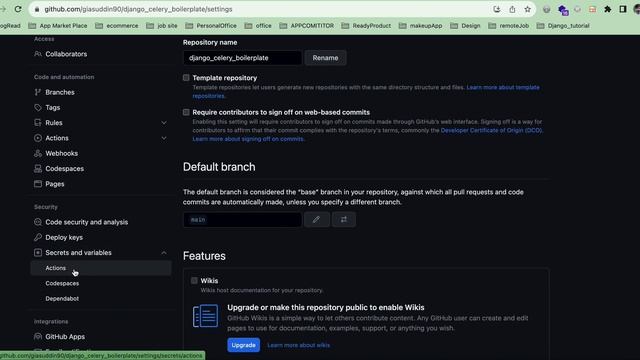Open remoteJob bookmark folder
The width and height of the screenshot is (640, 360).
[x=509, y=25]
